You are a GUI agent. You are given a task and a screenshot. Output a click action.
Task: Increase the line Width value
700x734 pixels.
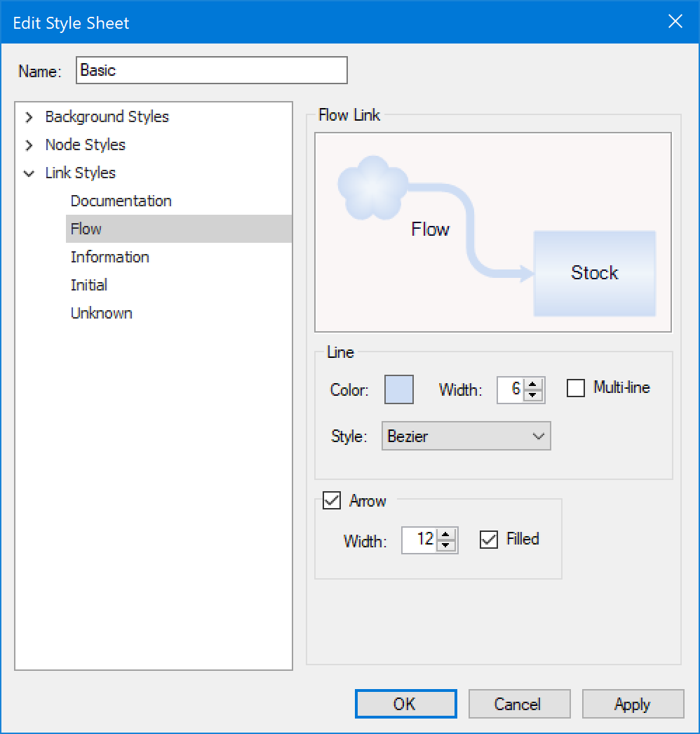click(532, 384)
